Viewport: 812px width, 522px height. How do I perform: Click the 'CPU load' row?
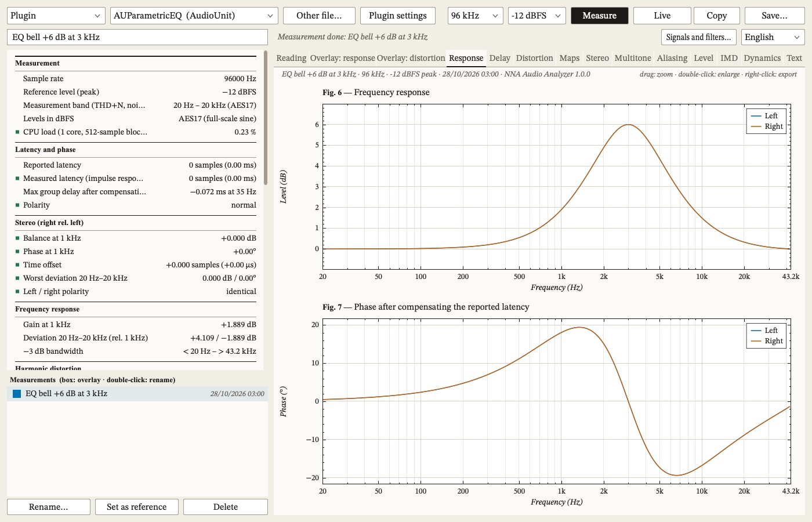(x=136, y=132)
